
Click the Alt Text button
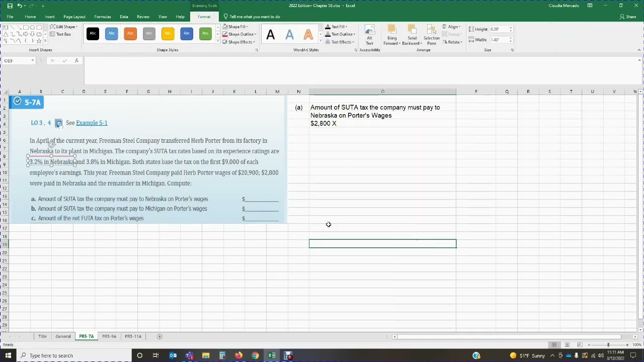point(369,35)
